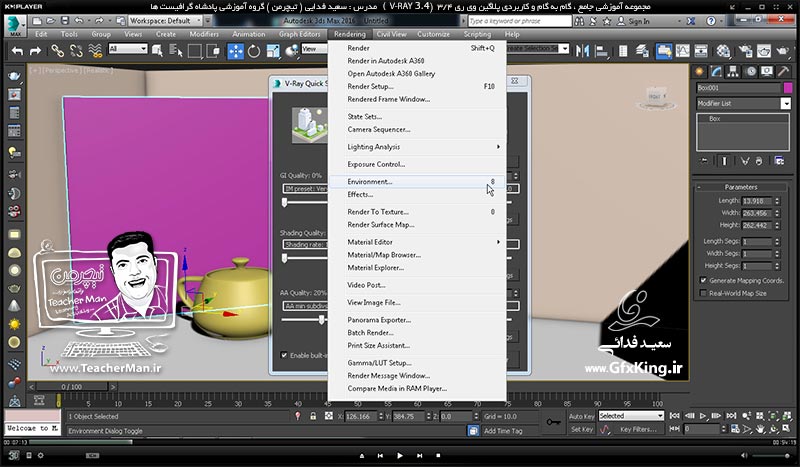Click the Rectangular Selection Region icon
This screenshot has height=467, width=800.
(x=194, y=51)
